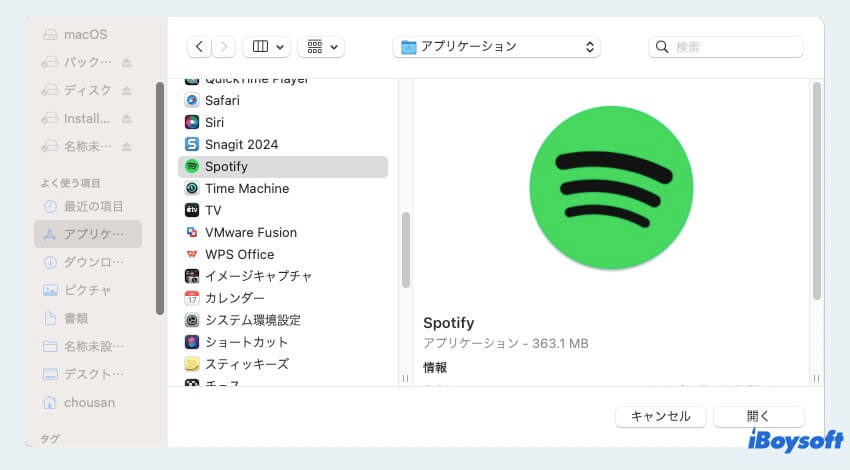Click the キャンセル button
The image size is (850, 470).
click(x=660, y=416)
